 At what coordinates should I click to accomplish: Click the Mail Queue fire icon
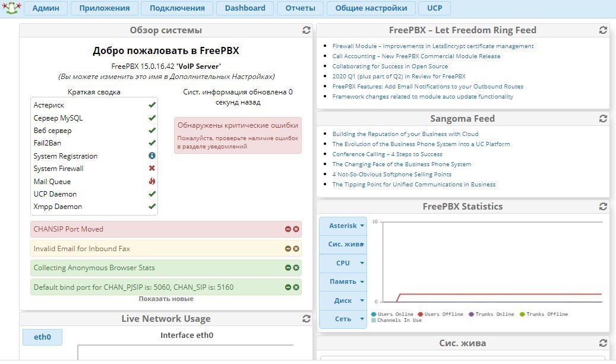152,181
